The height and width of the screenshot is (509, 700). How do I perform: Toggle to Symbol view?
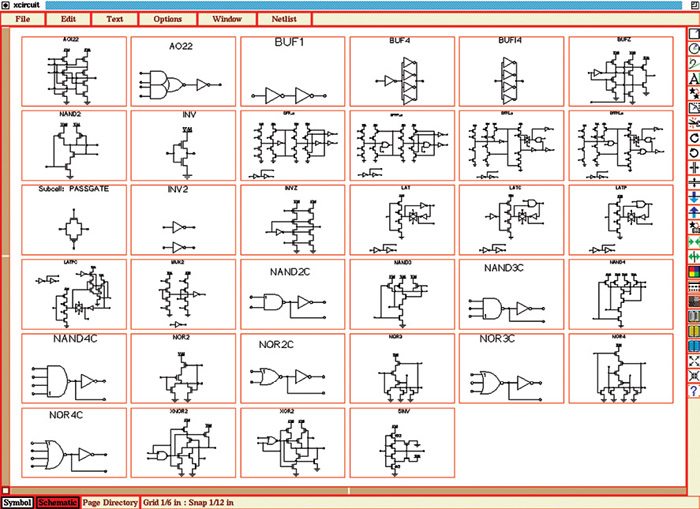coord(17,502)
